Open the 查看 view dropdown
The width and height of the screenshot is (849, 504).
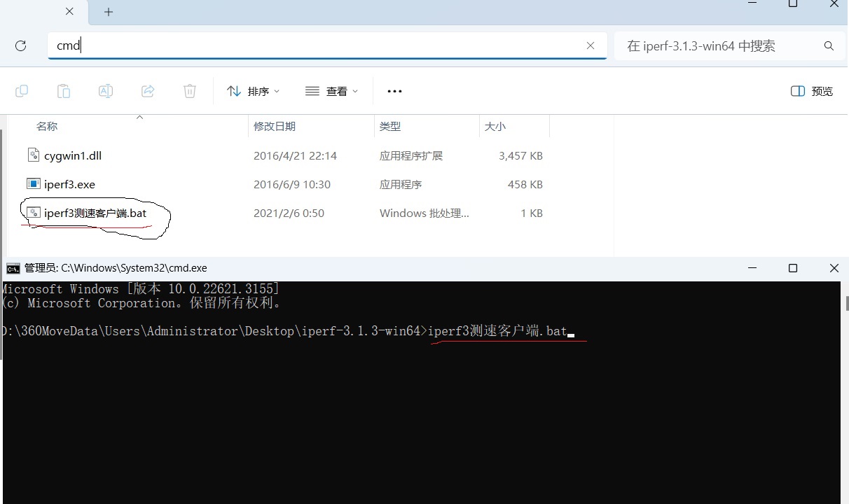tap(331, 91)
